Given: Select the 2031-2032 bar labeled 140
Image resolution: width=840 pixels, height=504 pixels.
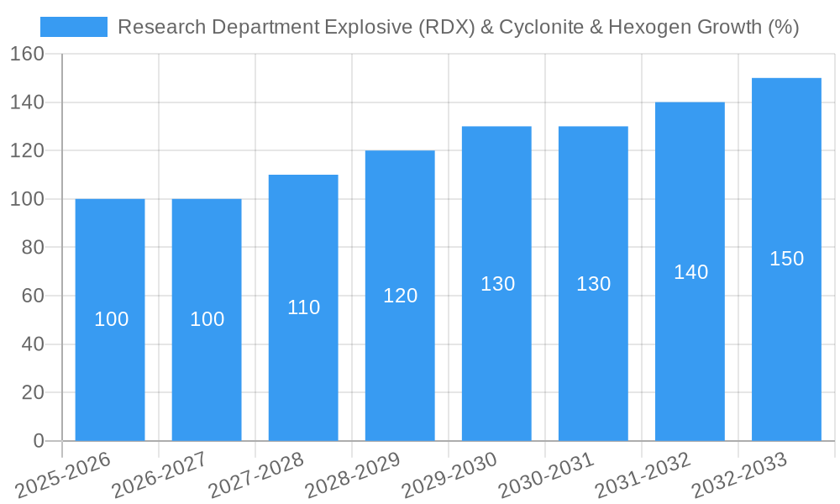Looking at the screenshot, I should [690, 271].
